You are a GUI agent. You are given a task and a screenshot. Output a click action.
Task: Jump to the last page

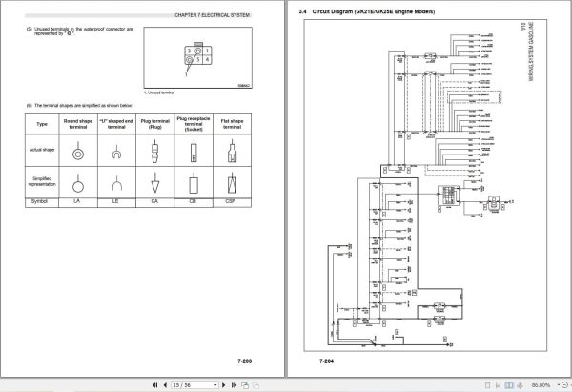[x=234, y=385]
